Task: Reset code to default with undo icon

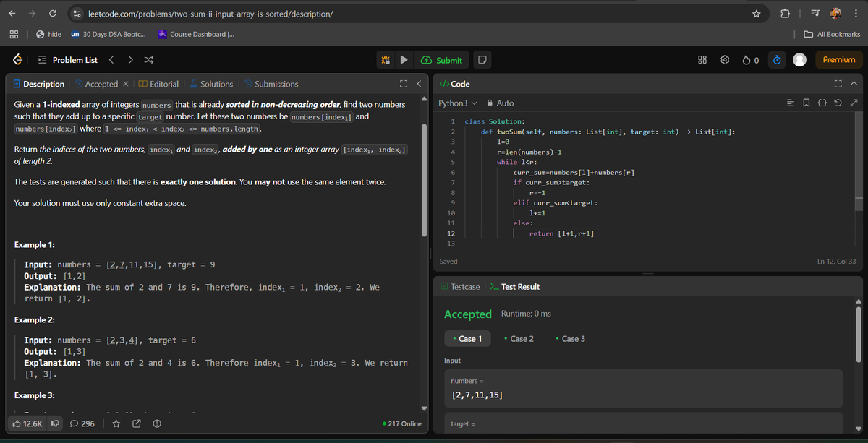Action: click(838, 103)
